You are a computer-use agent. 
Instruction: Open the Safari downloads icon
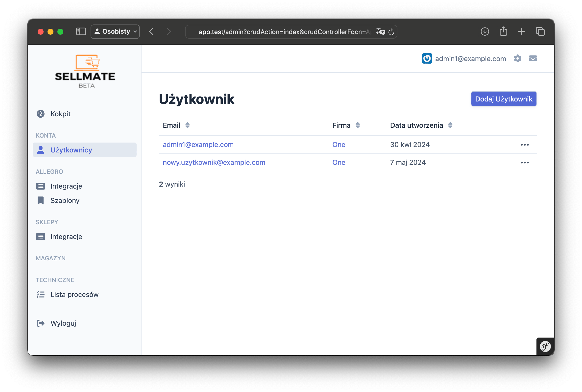(x=485, y=31)
